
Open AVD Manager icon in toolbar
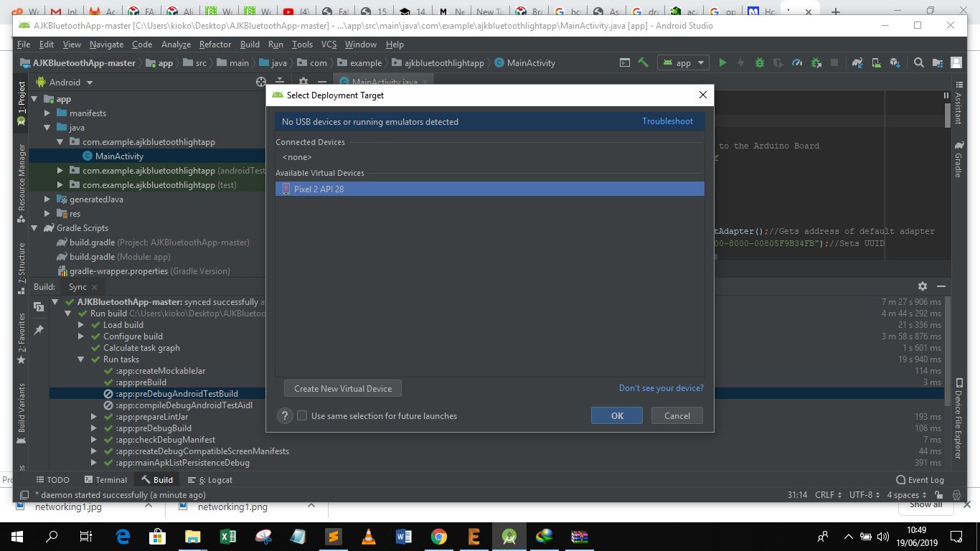(x=876, y=62)
